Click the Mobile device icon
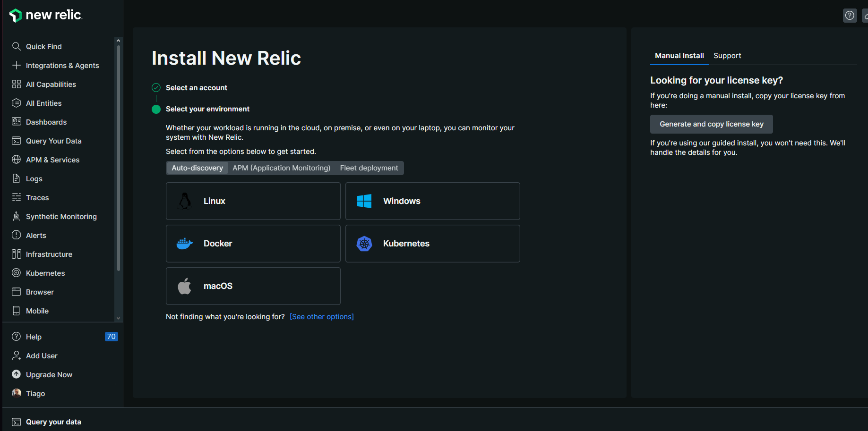868x431 pixels. [x=17, y=311]
